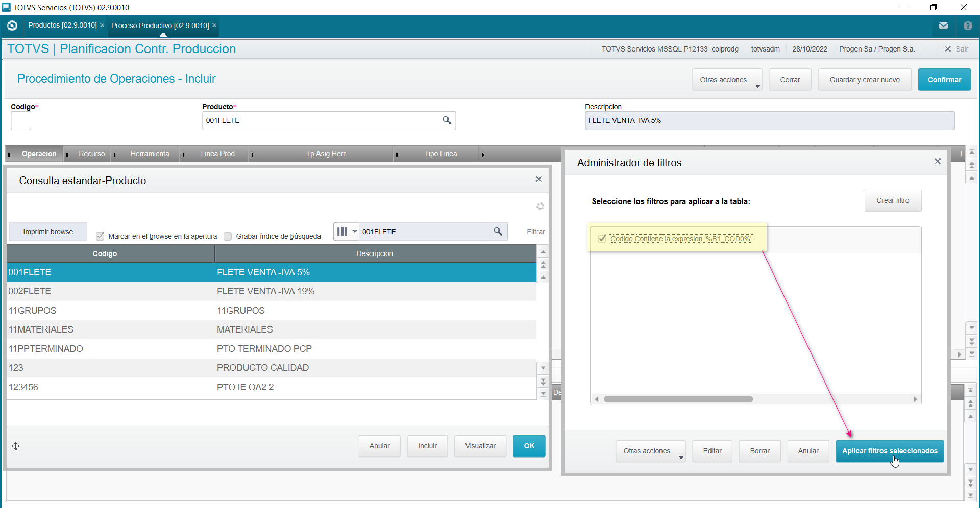Image resolution: width=980 pixels, height=508 pixels.
Task: Click the Editar button
Action: tap(712, 451)
